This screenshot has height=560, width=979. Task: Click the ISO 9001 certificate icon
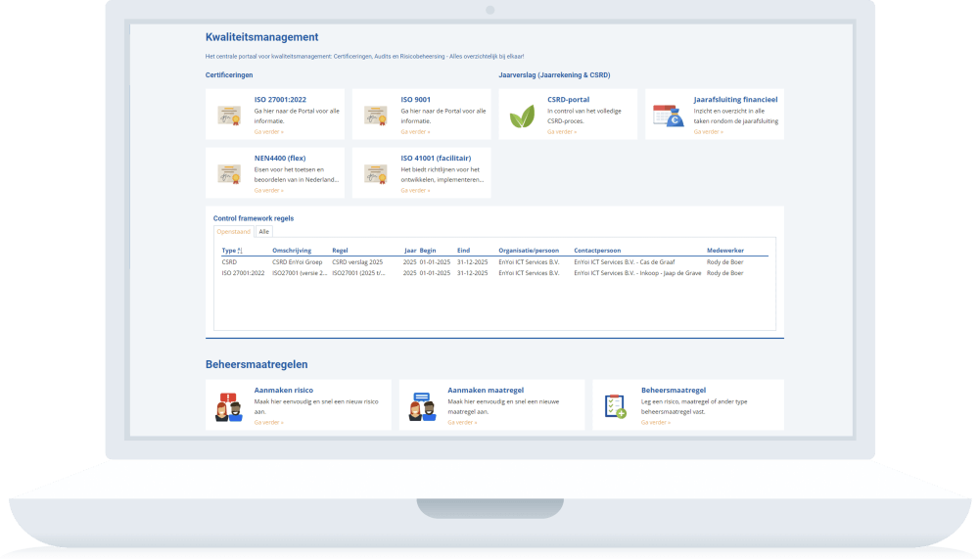pyautogui.click(x=376, y=116)
